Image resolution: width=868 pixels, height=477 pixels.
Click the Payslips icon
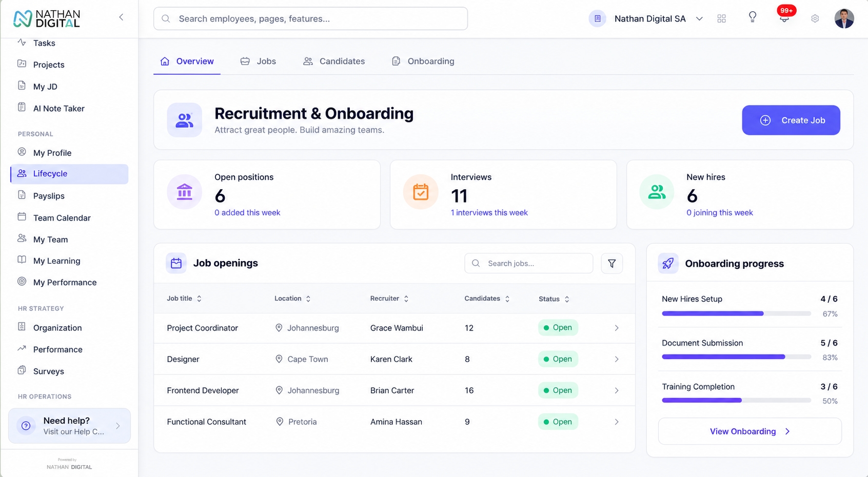pyautogui.click(x=22, y=195)
